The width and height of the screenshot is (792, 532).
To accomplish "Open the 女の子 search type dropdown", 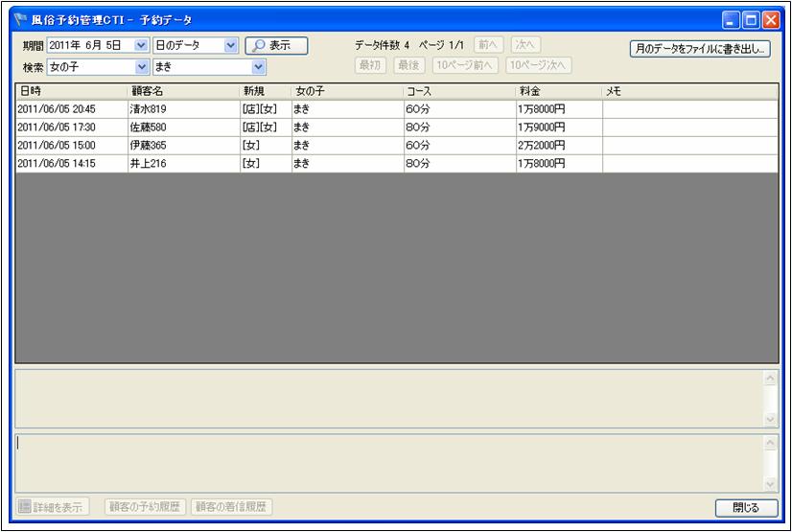I will pyautogui.click(x=142, y=67).
